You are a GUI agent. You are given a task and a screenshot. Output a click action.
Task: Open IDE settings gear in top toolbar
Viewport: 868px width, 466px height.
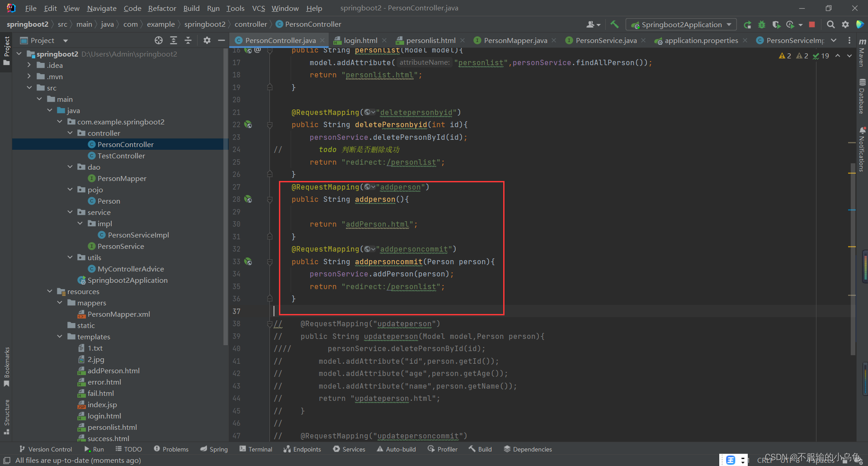(845, 24)
